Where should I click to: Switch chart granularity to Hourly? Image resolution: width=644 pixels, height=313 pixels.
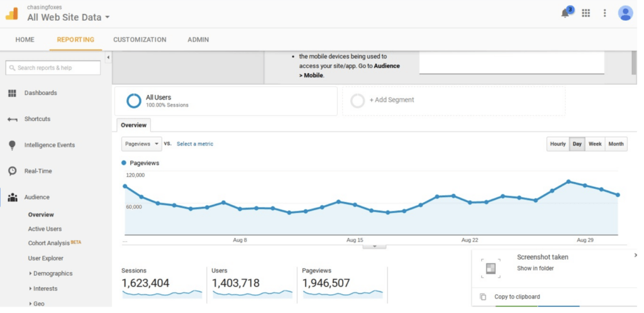[x=558, y=144]
